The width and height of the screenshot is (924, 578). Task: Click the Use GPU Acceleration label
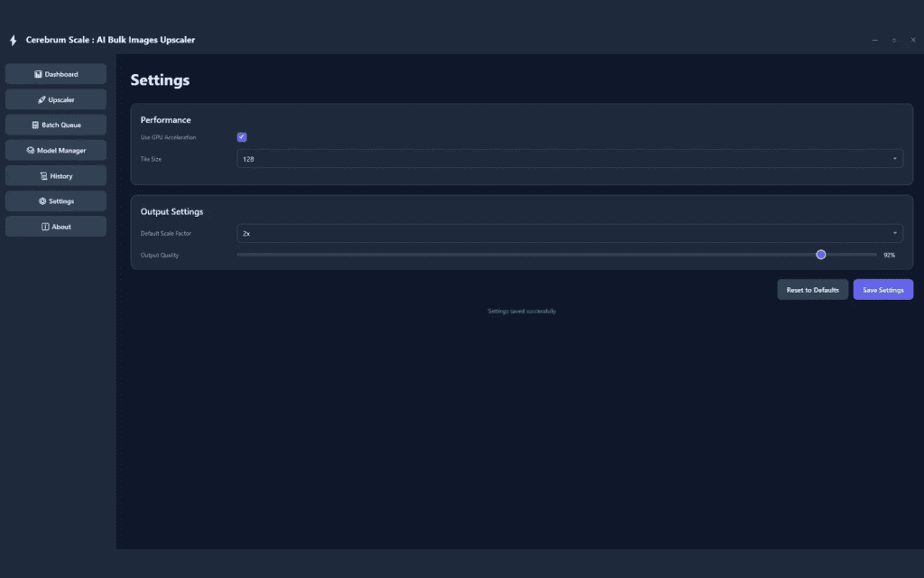click(168, 137)
